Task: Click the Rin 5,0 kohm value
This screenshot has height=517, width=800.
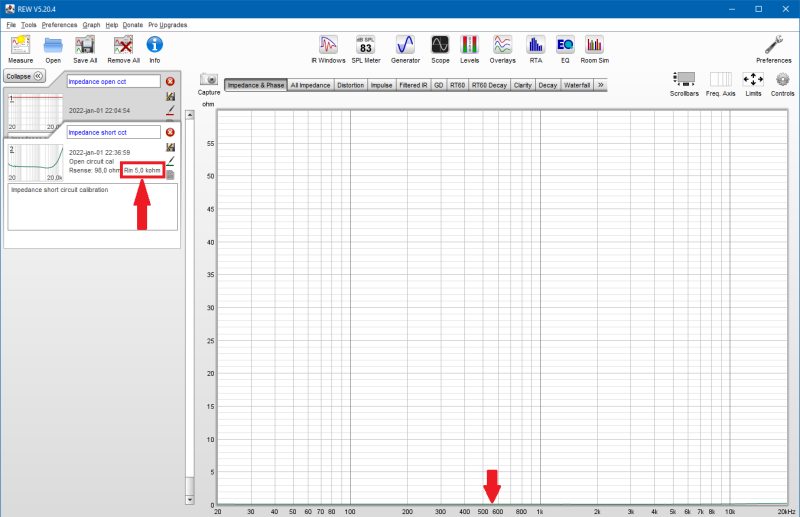Action: click(142, 170)
